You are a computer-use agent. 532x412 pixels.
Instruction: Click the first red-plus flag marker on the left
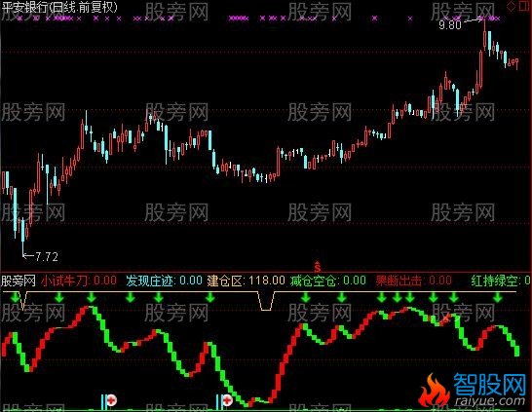coord(112,400)
